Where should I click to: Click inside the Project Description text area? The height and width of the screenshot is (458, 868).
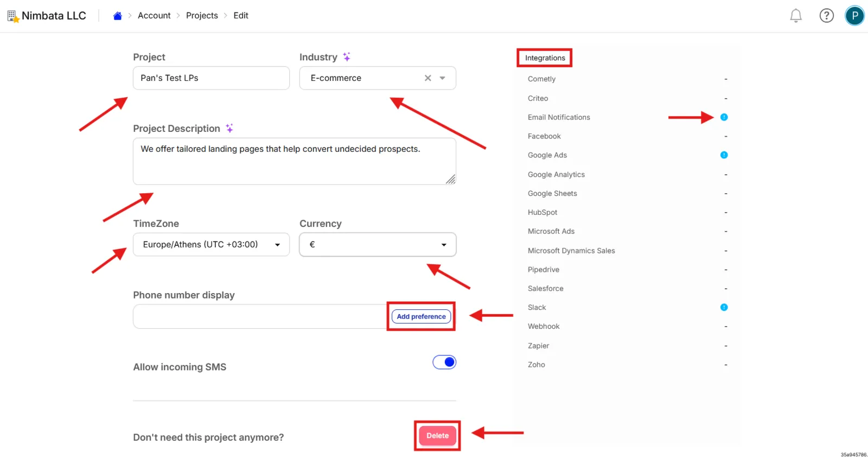[x=295, y=161]
